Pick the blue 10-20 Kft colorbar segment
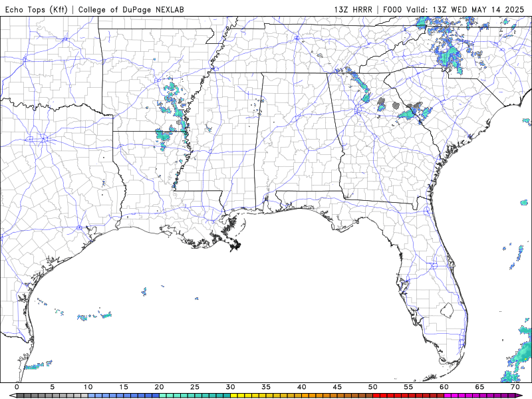 (124, 396)
